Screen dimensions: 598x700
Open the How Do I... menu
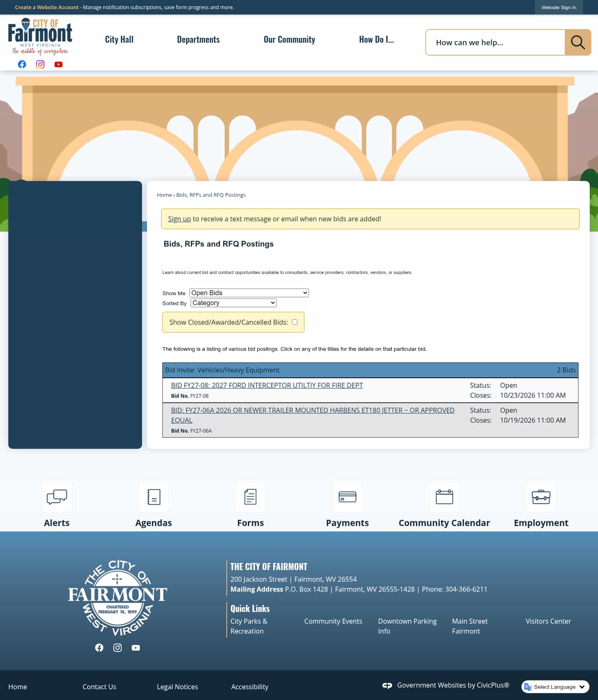(x=377, y=39)
